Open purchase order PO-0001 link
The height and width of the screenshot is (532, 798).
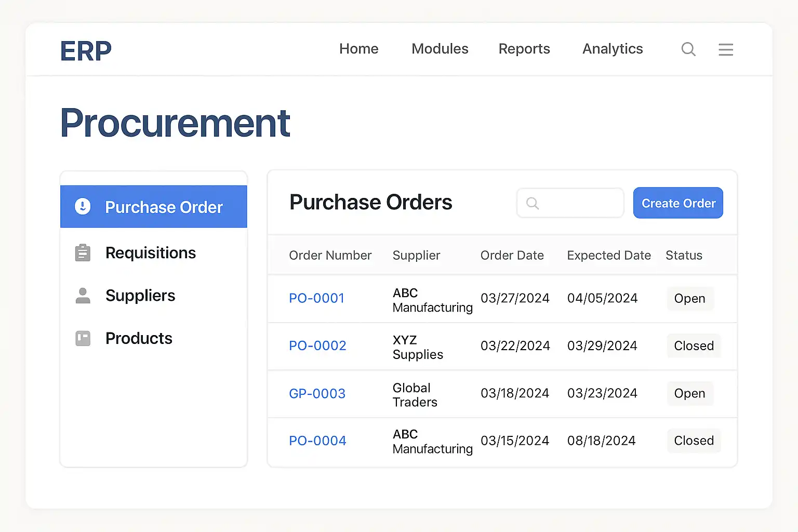[x=317, y=298]
